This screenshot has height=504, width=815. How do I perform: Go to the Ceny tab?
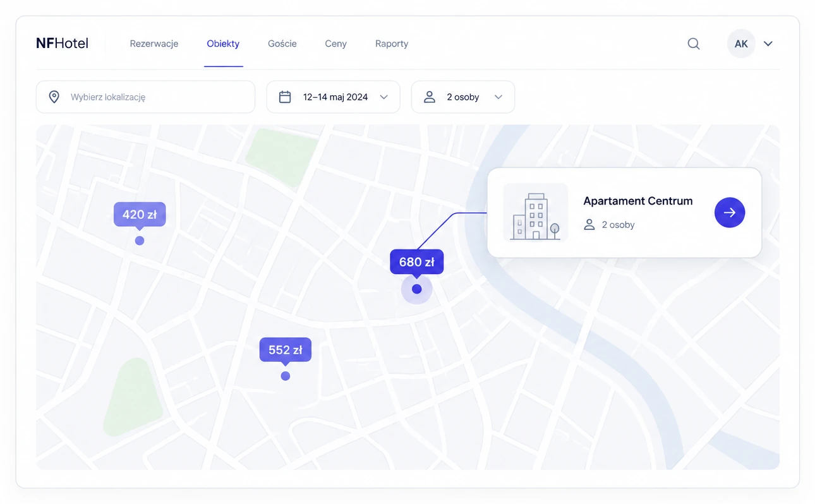pos(336,44)
